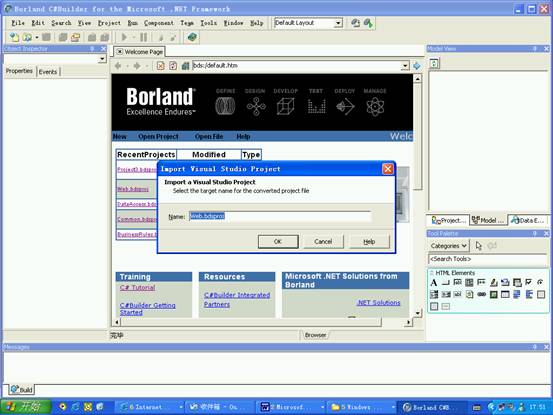Click the Run (play) toolbar icon
The height and width of the screenshot is (415, 553).
[x=124, y=37]
